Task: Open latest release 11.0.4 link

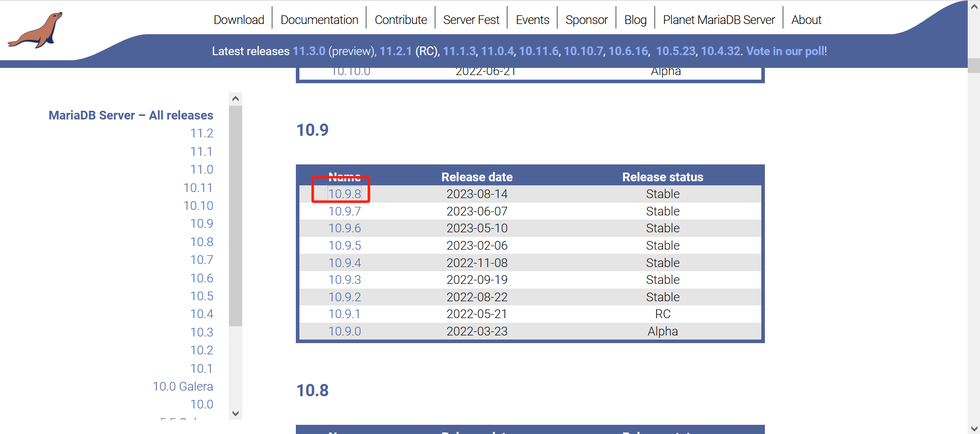Action: (497, 51)
